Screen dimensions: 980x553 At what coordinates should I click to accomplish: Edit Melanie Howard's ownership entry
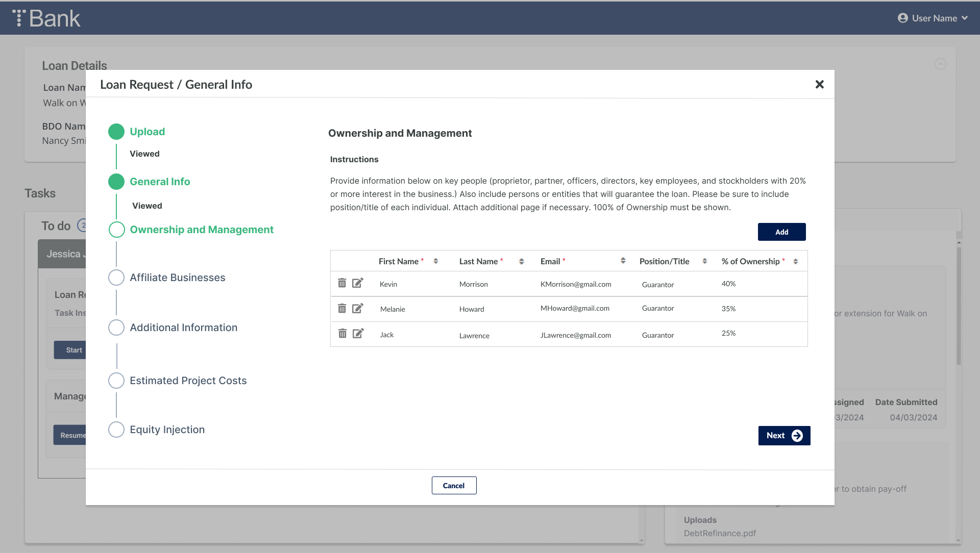tap(358, 308)
